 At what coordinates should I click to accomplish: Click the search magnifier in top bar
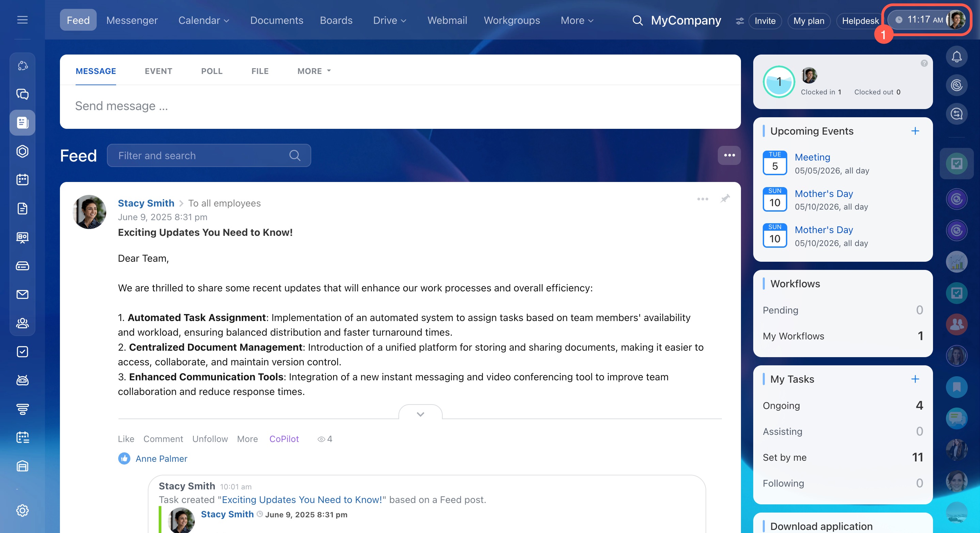pyautogui.click(x=637, y=20)
